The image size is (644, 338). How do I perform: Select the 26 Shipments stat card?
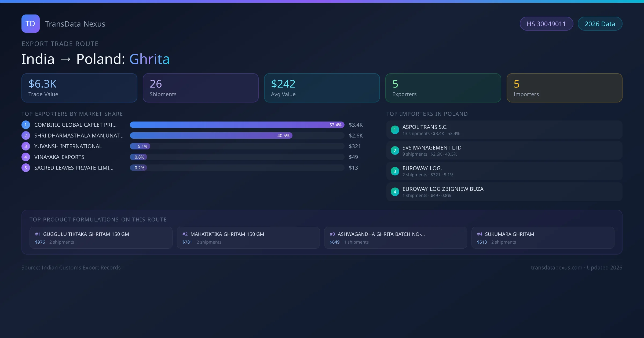click(200, 88)
